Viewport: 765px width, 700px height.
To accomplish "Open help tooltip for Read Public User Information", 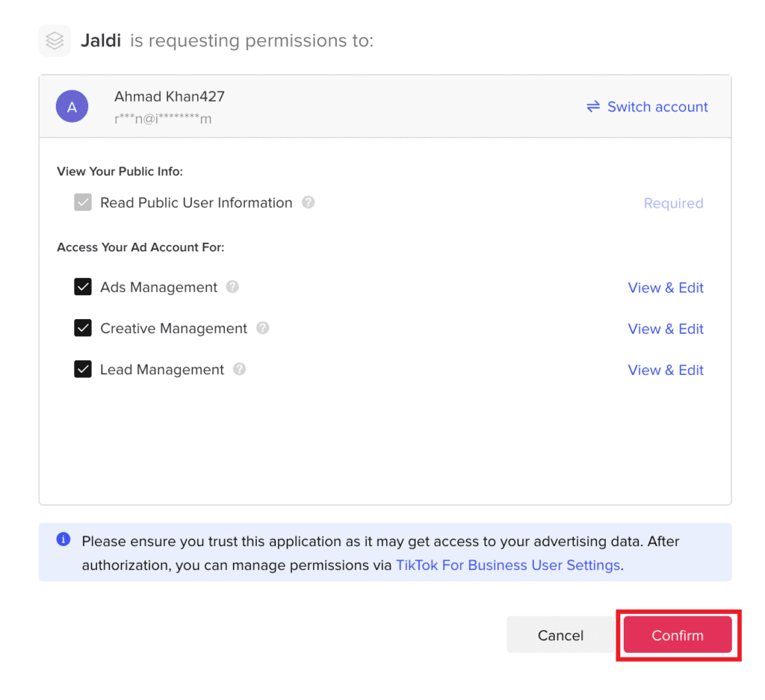I will 308,202.
